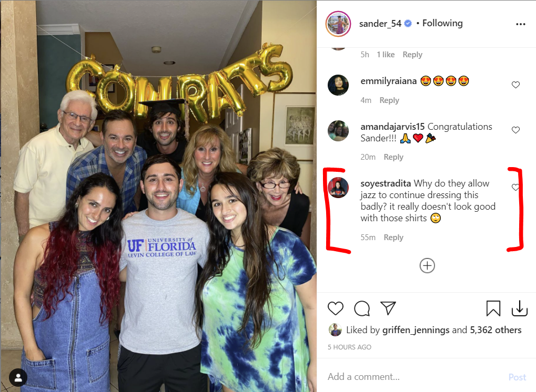
Task: Like the post with the heart icon
Action: 336,308
